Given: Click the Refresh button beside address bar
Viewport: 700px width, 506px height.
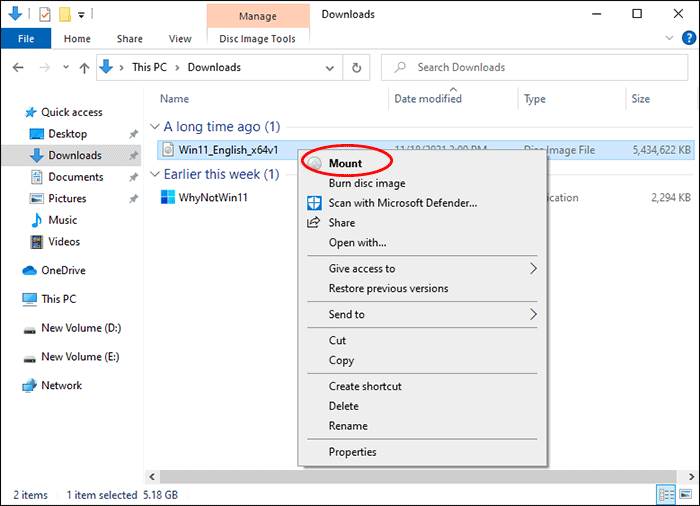Looking at the screenshot, I should tap(356, 68).
